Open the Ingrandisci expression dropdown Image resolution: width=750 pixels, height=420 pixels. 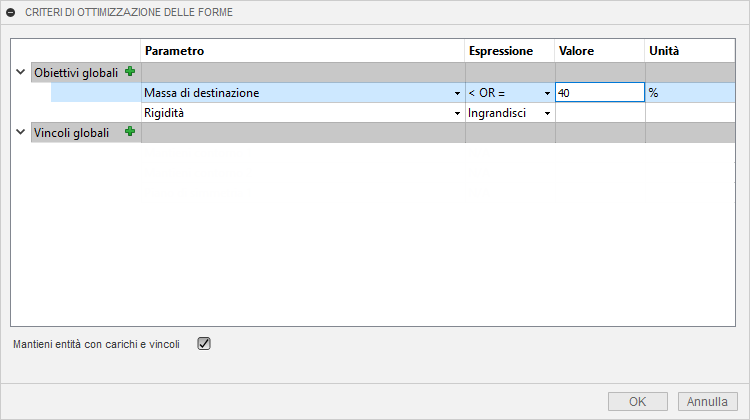tap(548, 113)
